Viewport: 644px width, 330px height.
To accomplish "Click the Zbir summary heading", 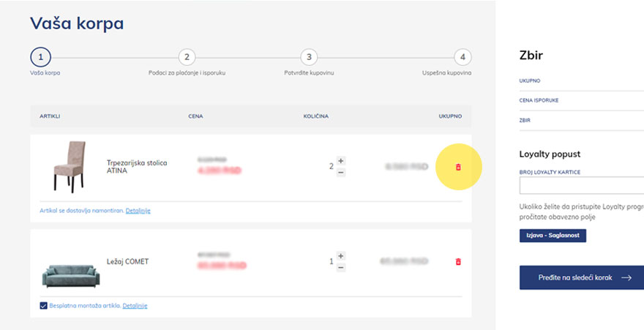I will (531, 56).
